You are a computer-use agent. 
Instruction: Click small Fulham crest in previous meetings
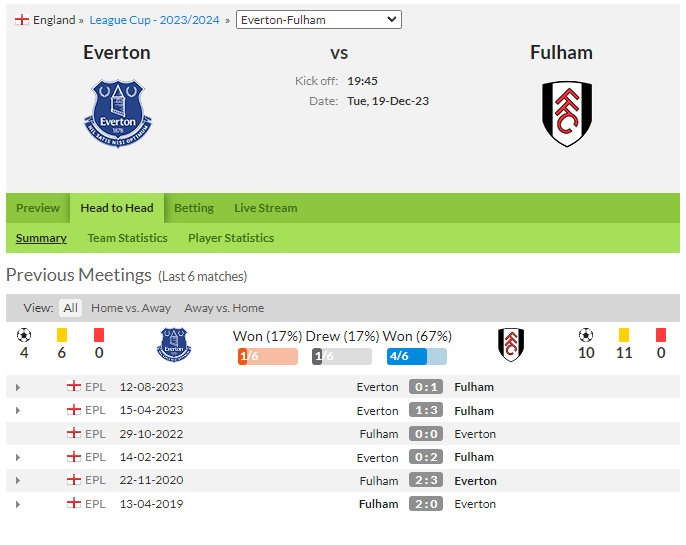click(x=511, y=345)
